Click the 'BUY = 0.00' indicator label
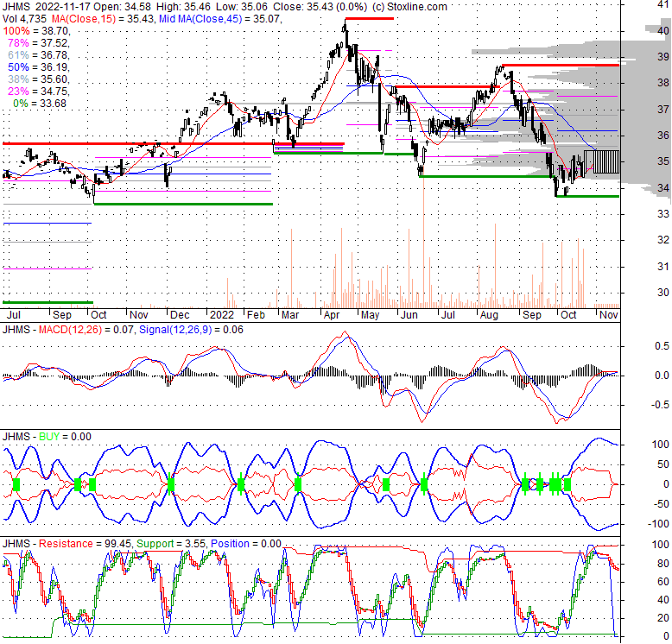 (x=65, y=437)
